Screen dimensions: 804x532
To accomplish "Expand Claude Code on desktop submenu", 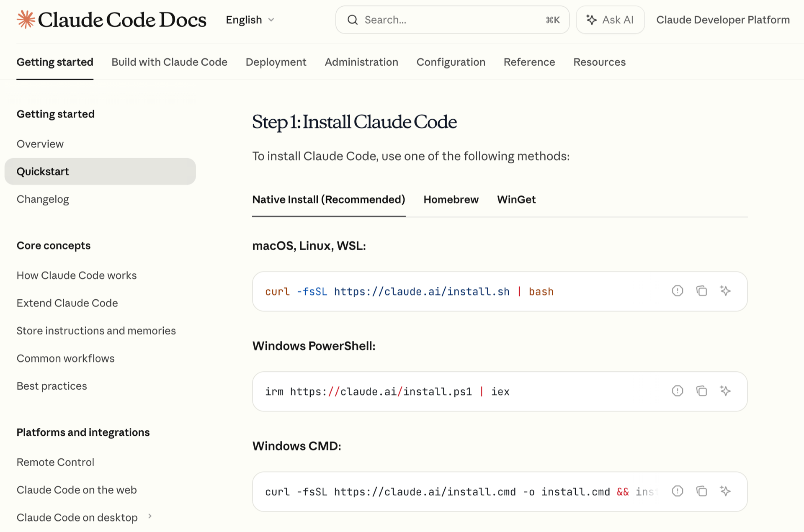I will (150, 517).
